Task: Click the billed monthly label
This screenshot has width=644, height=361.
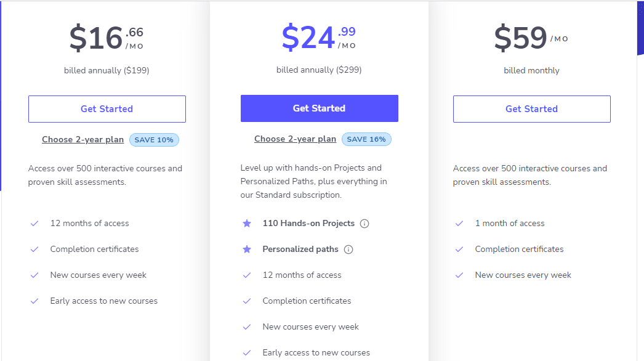Action: coord(531,70)
